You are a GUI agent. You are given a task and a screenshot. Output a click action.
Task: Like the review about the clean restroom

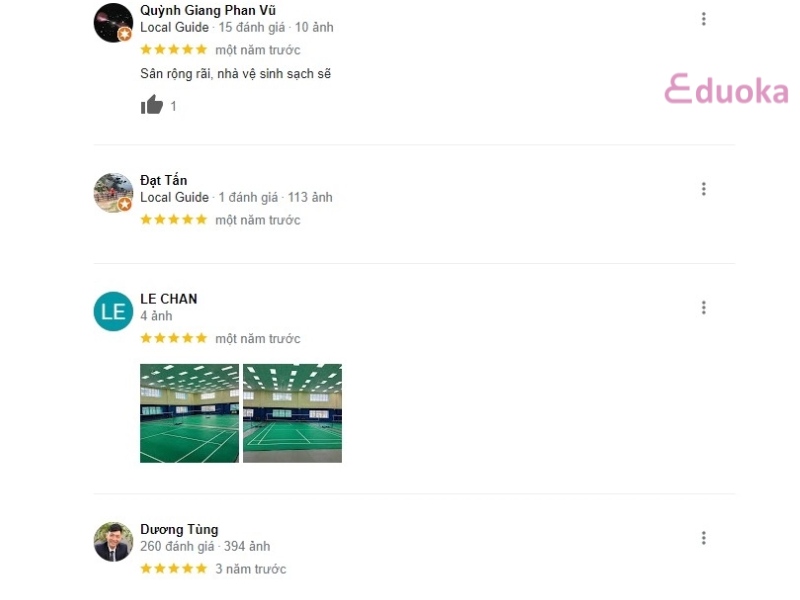point(152,105)
